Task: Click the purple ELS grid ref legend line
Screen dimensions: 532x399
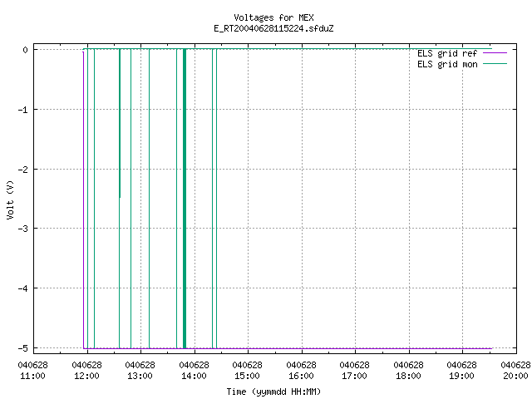Action: coord(495,53)
